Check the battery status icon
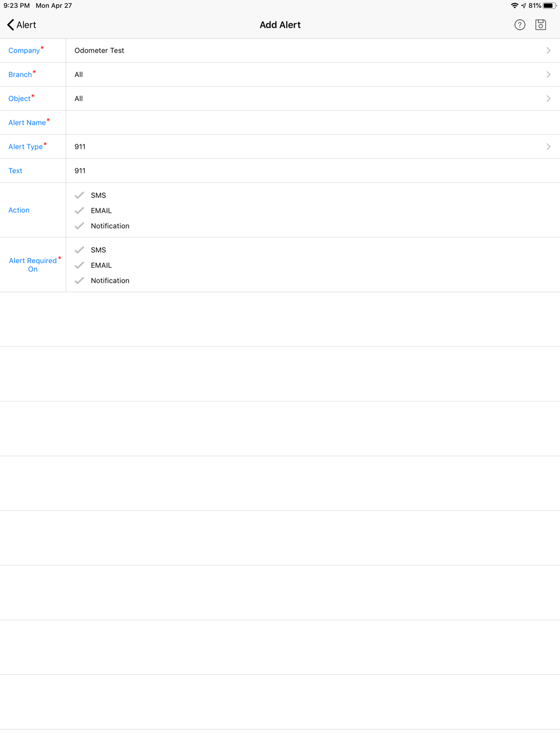The width and height of the screenshot is (560, 747). [x=549, y=6]
